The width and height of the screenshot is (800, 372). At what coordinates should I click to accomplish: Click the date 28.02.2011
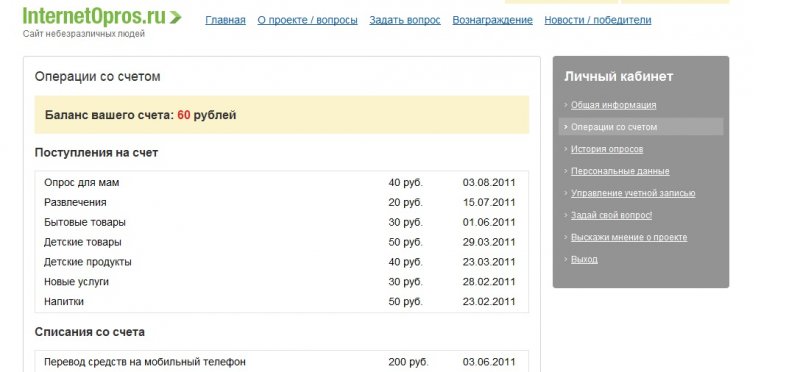tap(489, 282)
